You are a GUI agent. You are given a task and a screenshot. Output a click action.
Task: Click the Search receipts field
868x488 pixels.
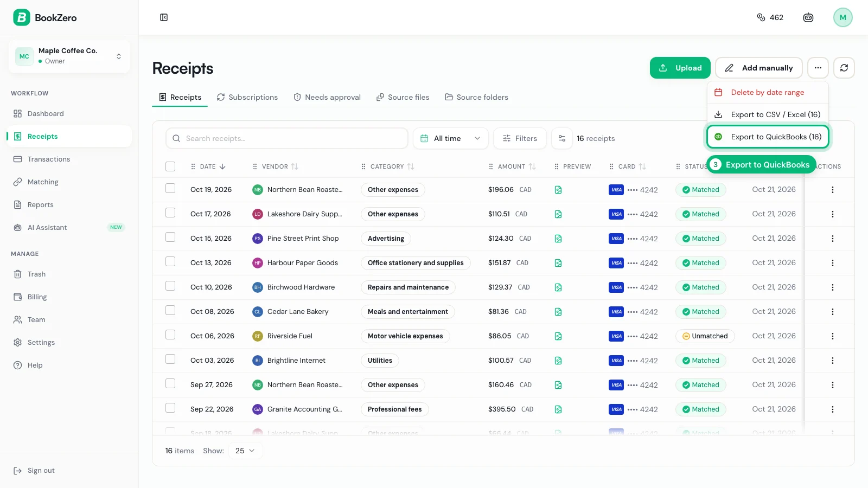(x=287, y=138)
